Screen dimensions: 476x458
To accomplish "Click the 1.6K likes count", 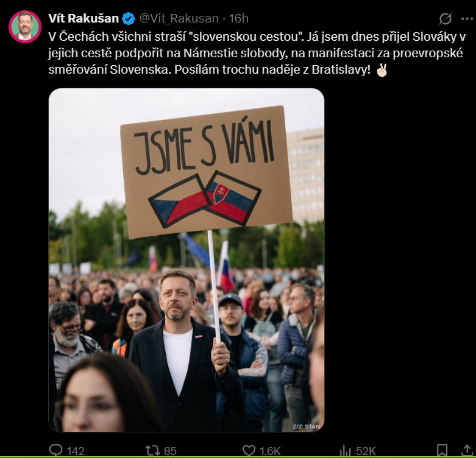I will point(270,451).
